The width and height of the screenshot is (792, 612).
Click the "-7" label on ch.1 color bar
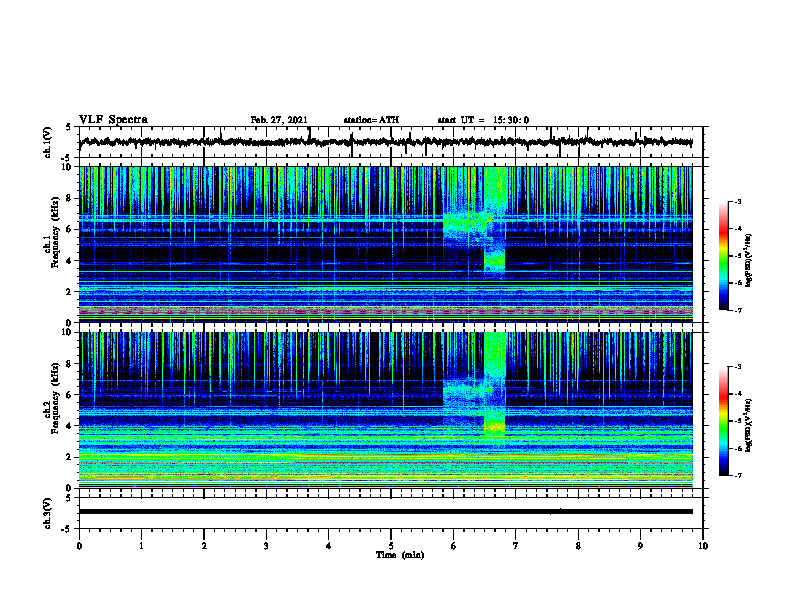pyautogui.click(x=737, y=310)
